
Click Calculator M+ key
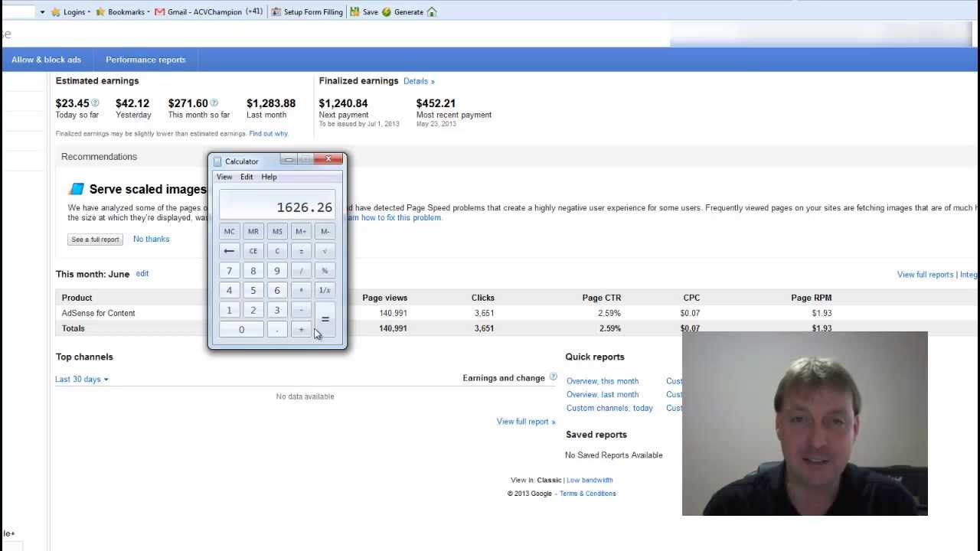[301, 231]
